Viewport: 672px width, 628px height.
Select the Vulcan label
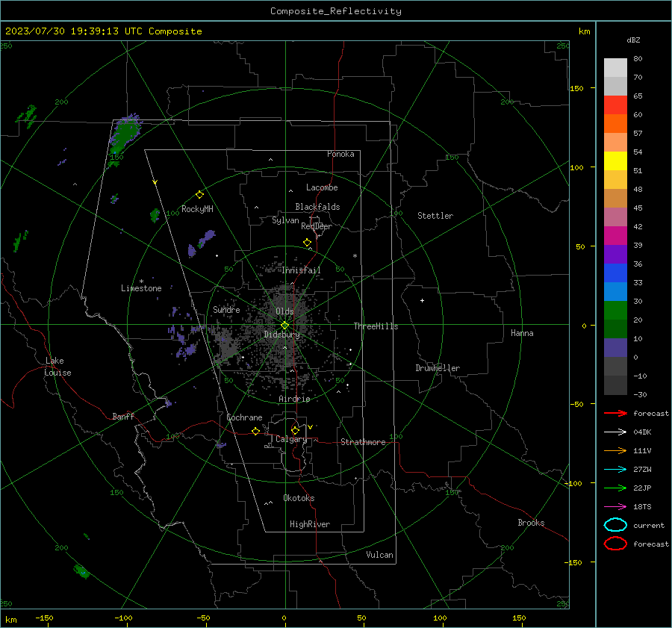380,555
